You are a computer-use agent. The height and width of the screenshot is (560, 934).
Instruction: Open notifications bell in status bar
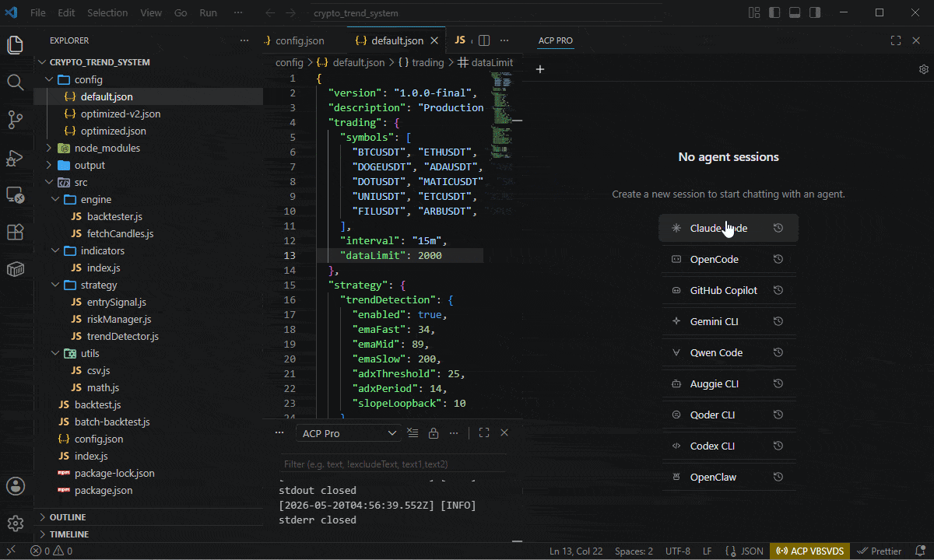tap(918, 551)
